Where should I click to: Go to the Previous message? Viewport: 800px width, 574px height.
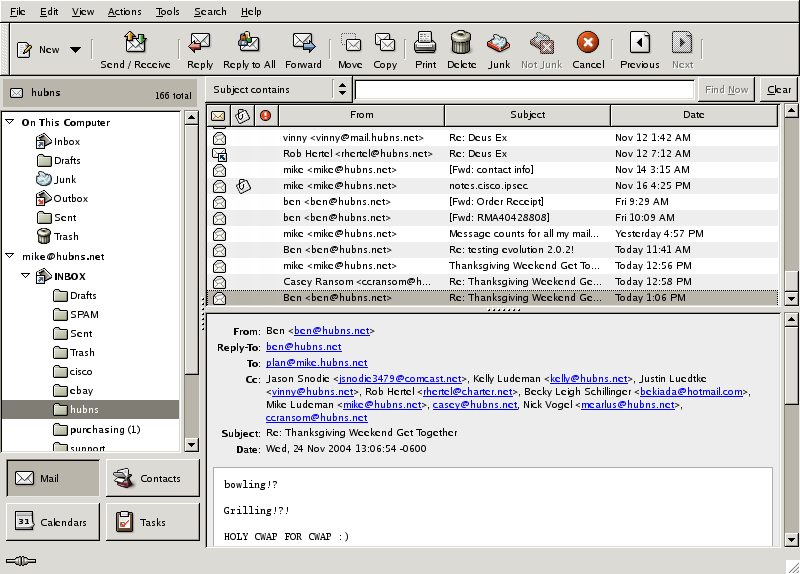[x=639, y=43]
